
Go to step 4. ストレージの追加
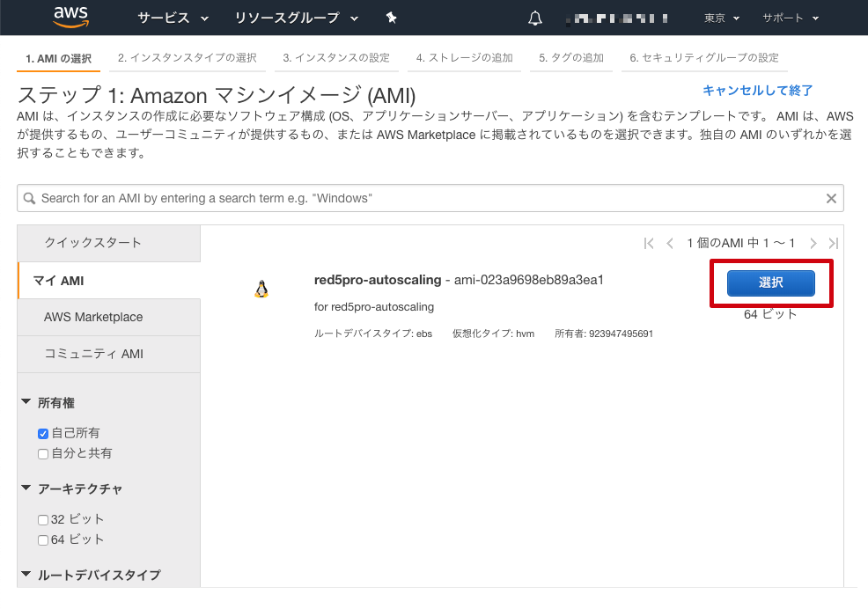[465, 58]
